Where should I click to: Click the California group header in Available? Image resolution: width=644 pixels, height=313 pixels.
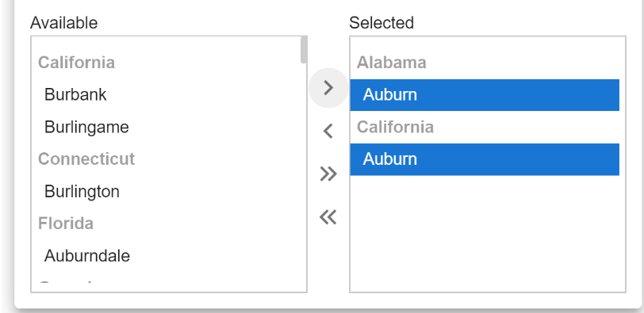click(76, 63)
